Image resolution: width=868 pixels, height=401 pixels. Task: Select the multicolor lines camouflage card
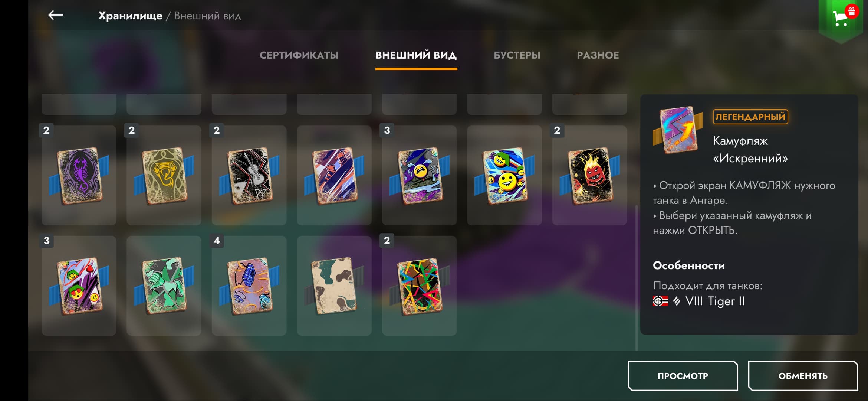click(419, 286)
